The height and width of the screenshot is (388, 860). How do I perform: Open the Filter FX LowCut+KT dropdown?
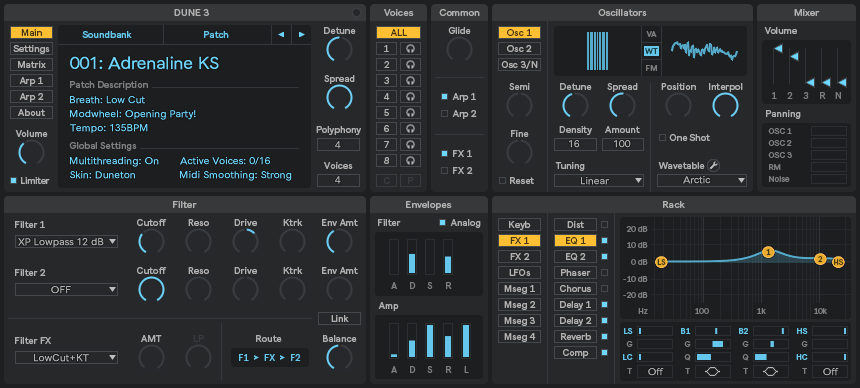[66, 358]
